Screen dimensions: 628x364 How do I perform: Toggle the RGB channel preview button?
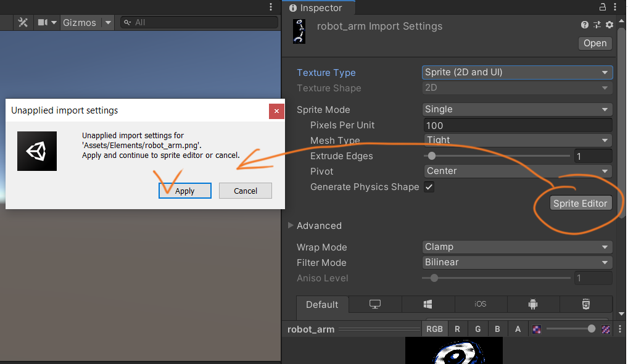[434, 329]
